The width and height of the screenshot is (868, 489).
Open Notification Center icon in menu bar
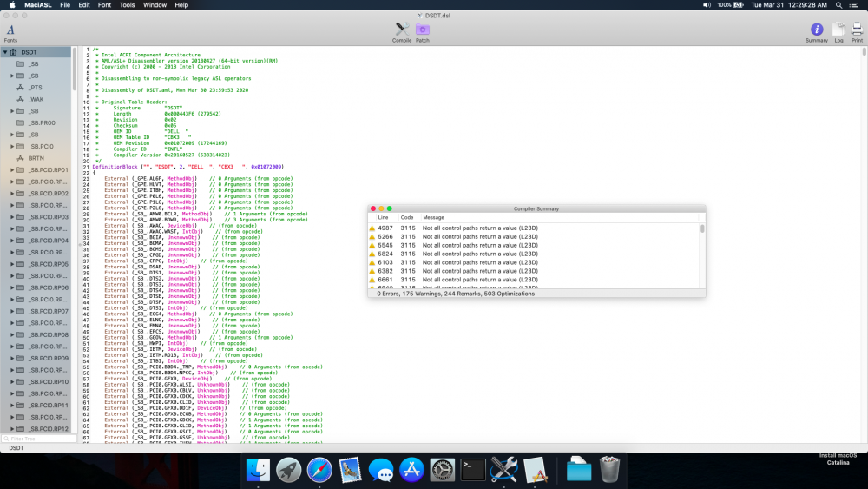(x=853, y=5)
